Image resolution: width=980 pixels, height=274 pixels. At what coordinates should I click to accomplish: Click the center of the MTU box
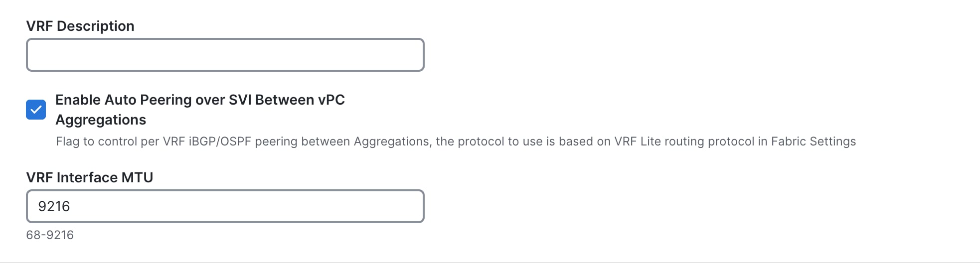pyautogui.click(x=225, y=206)
